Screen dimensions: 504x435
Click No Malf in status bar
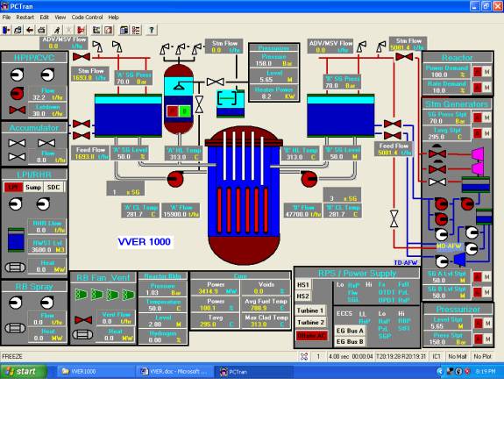coord(458,356)
